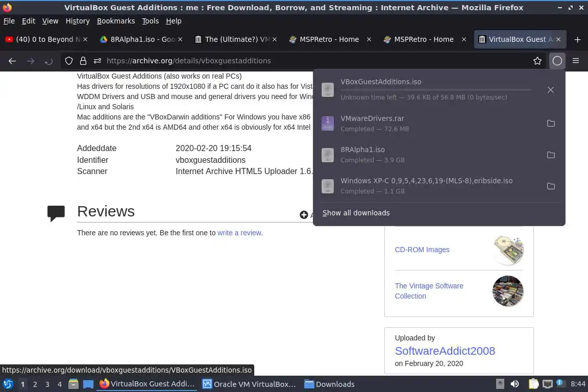This screenshot has width=588, height=392.
Task: Click the CD-ROM Images thumbnail
Action: (x=508, y=250)
